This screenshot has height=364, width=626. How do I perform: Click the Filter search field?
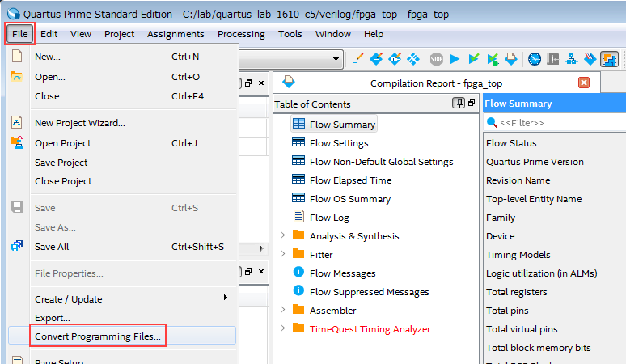pyautogui.click(x=558, y=123)
